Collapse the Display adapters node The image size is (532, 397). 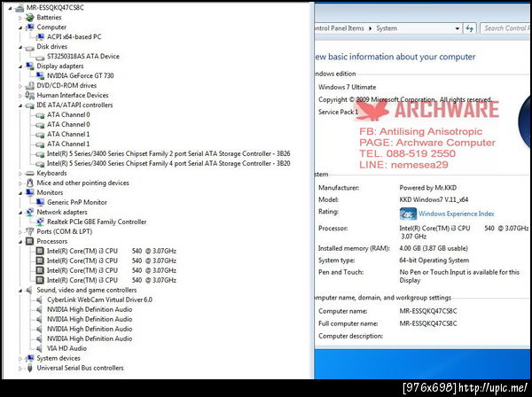click(20, 66)
